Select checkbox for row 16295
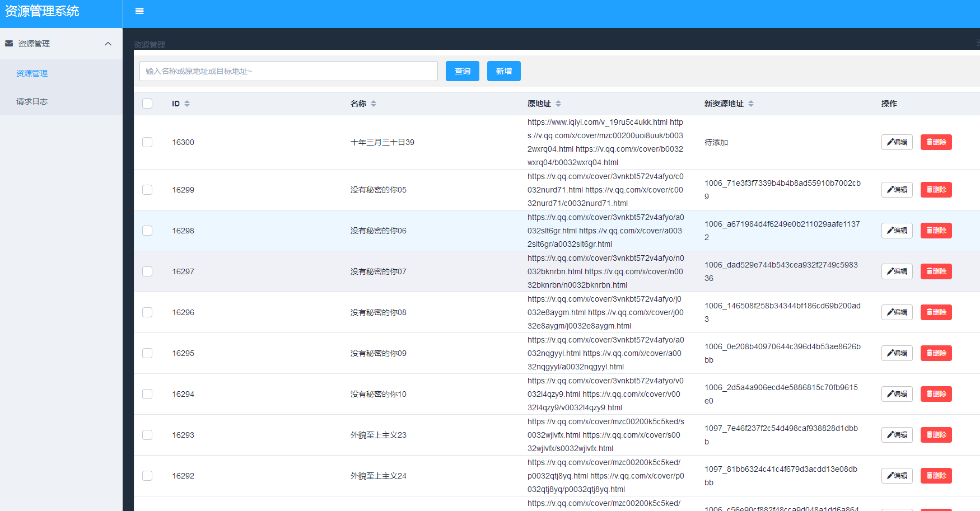 click(147, 353)
